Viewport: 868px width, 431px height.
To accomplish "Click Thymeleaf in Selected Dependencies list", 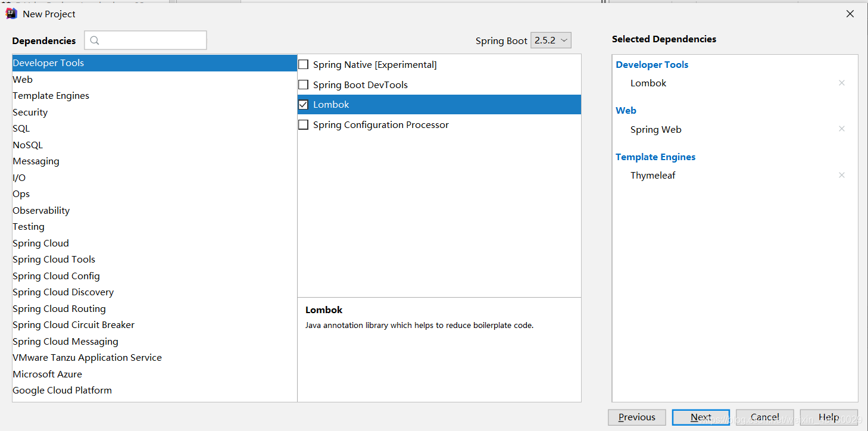I will coord(652,176).
